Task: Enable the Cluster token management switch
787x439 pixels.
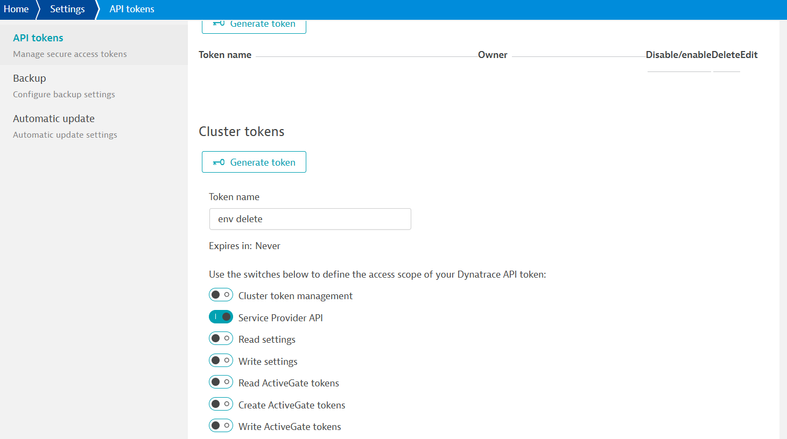Action: click(x=221, y=295)
